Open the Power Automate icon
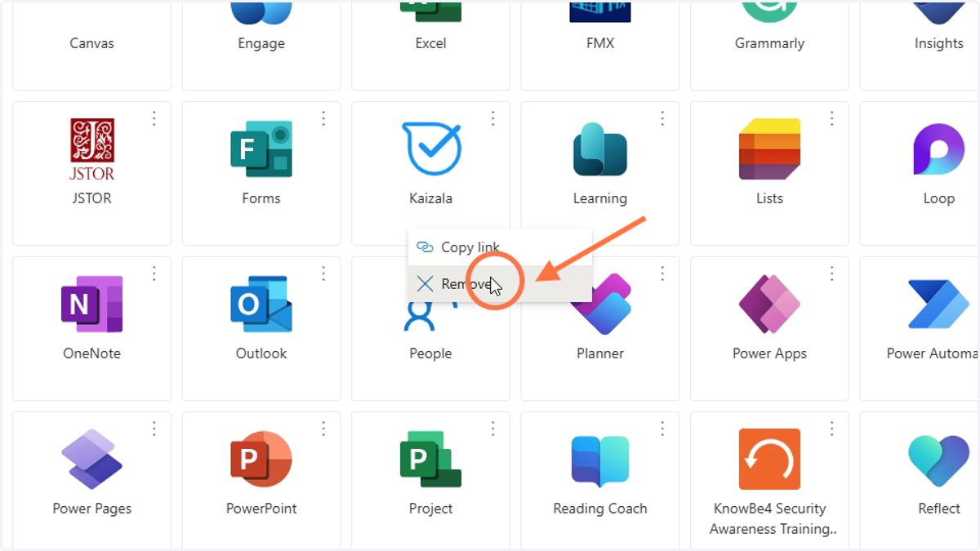The height and width of the screenshot is (551, 980). pyautogui.click(x=938, y=304)
